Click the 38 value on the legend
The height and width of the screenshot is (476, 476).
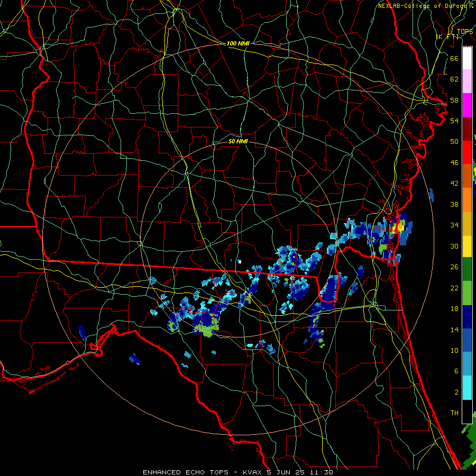pos(454,204)
